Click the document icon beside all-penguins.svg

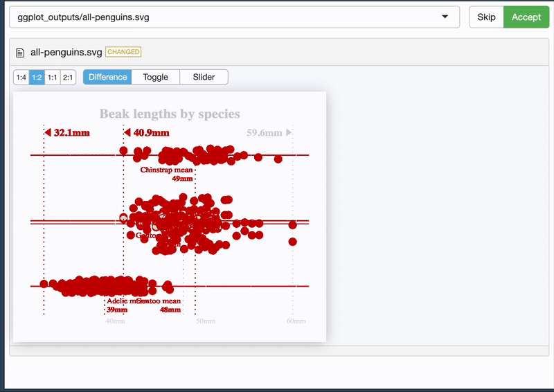21,53
